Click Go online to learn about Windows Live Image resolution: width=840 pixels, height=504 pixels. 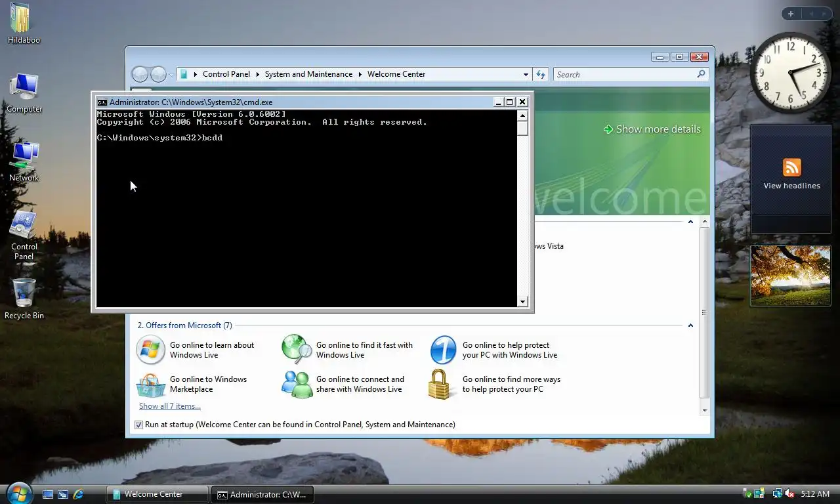tap(212, 350)
